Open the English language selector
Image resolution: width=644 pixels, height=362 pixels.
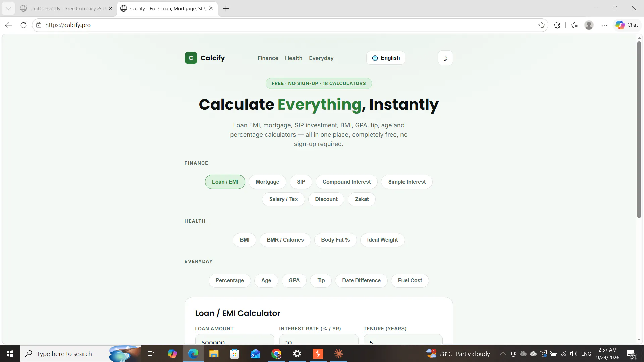point(386,58)
